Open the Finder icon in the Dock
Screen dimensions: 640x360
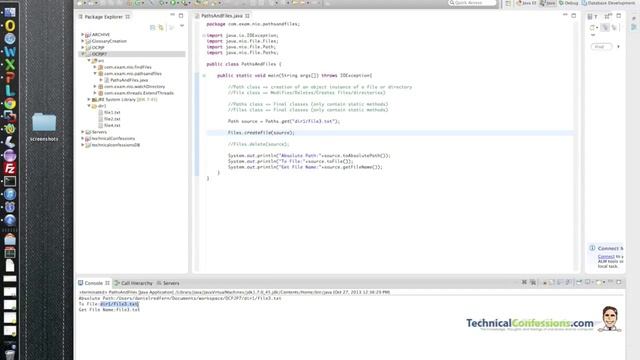click(x=10, y=12)
